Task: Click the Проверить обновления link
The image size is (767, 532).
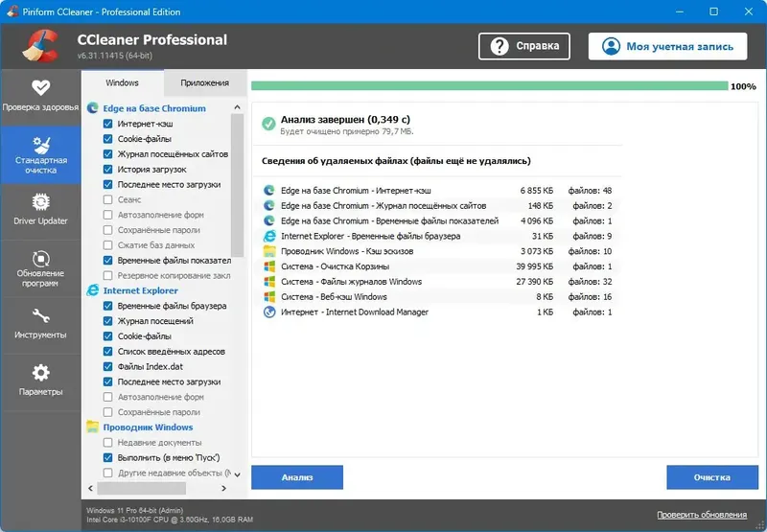Action: tap(709, 515)
